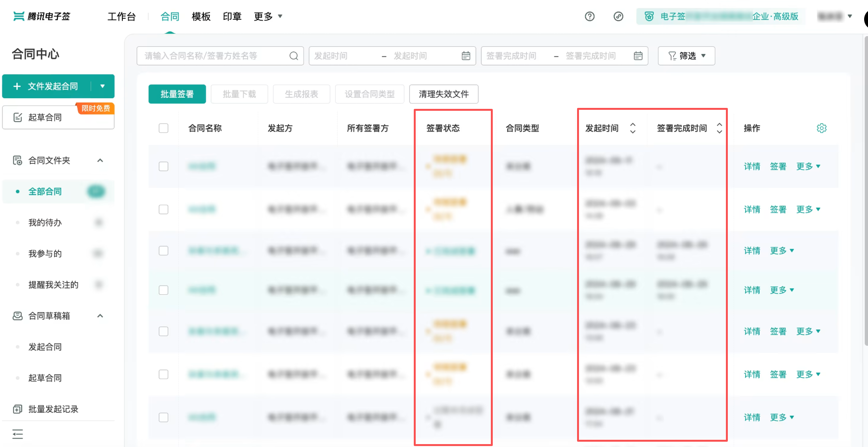Open 更多 dropdown in last row
868x447 pixels.
[782, 417]
